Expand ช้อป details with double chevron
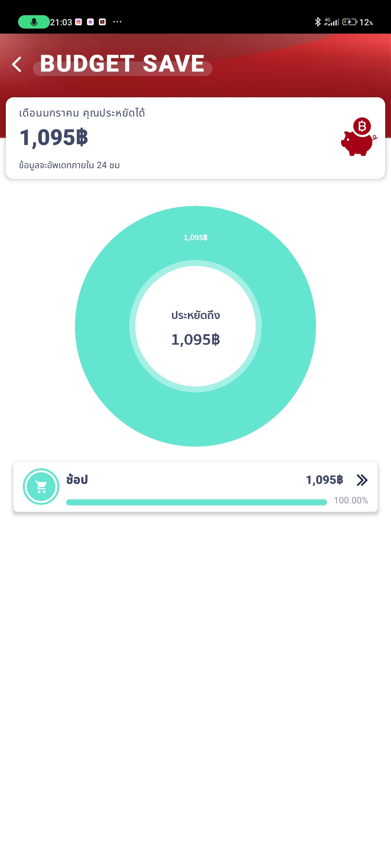Screen dimensions: 391x868 [362, 480]
